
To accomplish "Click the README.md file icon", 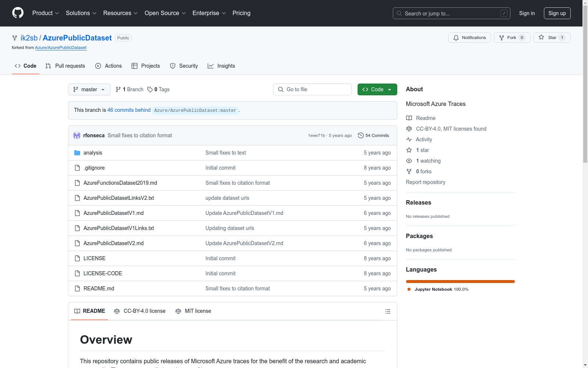I will click(77, 289).
